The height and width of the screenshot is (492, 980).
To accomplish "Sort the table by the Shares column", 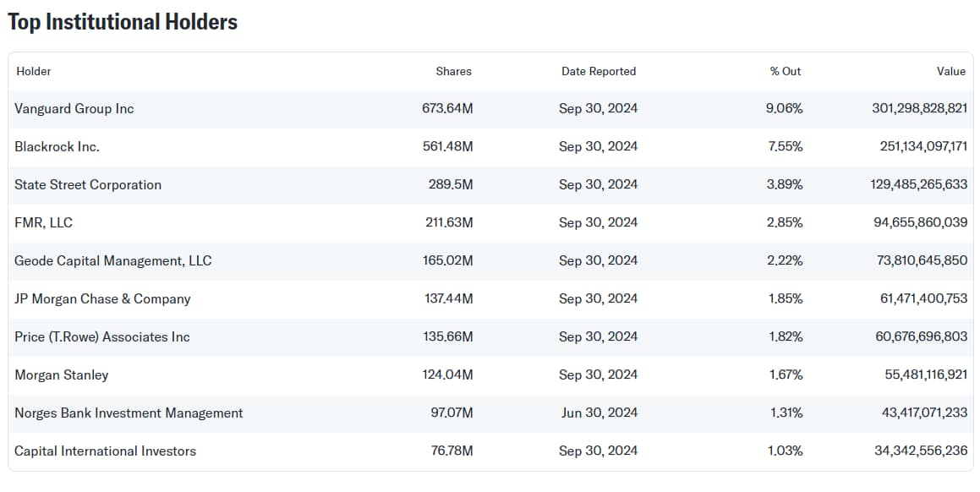I will [453, 72].
